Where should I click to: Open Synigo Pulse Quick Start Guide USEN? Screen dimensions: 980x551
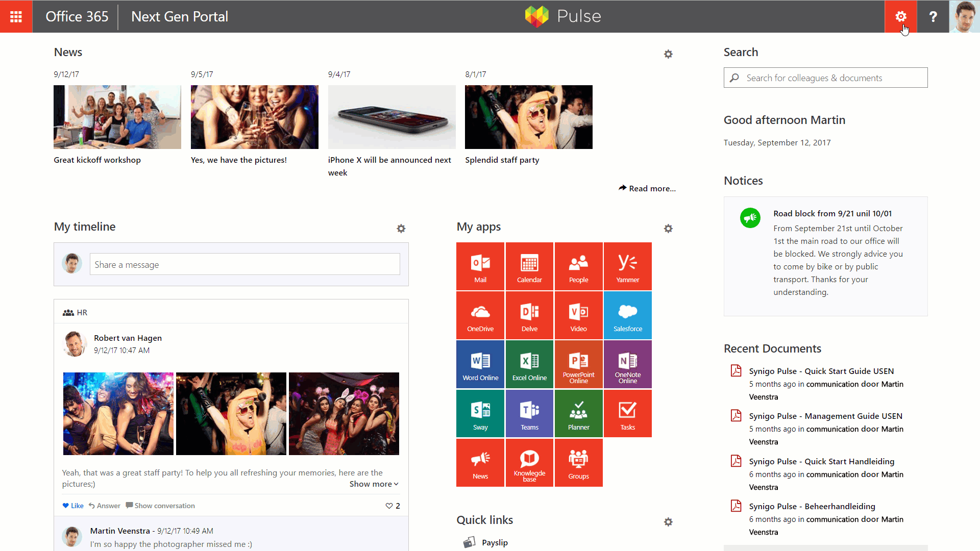point(821,371)
